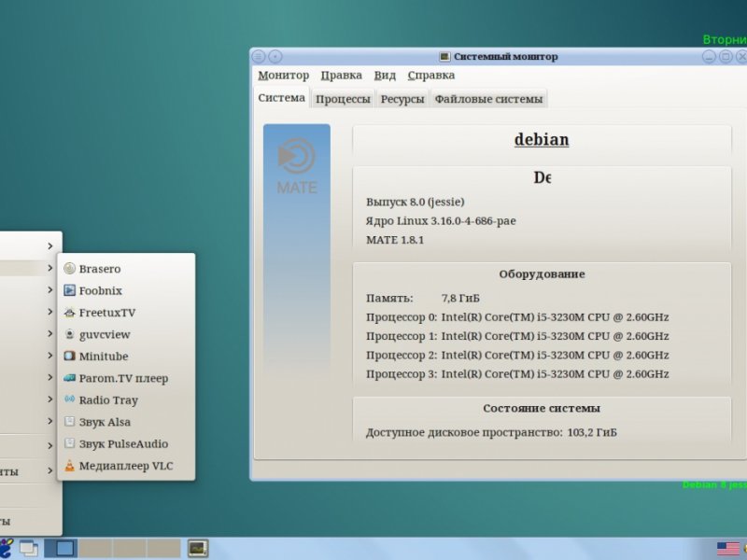Click the disk space value '103,2 ГиБ'

(x=592, y=432)
